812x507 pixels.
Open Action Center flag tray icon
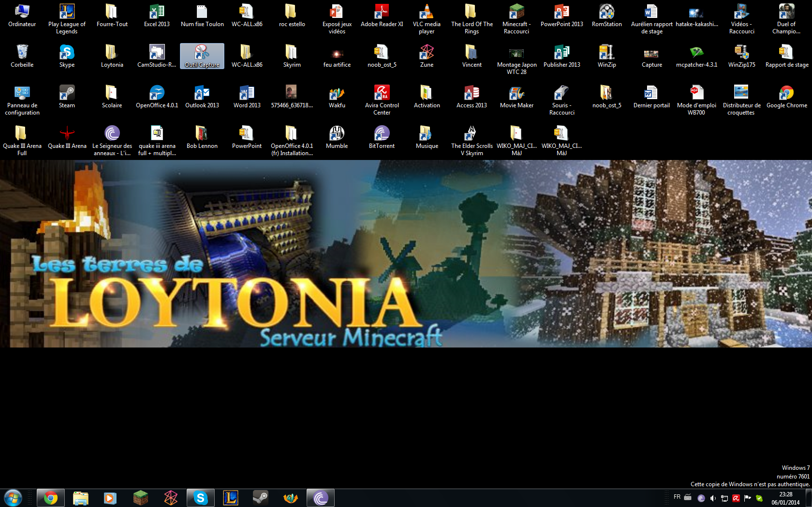tap(747, 498)
